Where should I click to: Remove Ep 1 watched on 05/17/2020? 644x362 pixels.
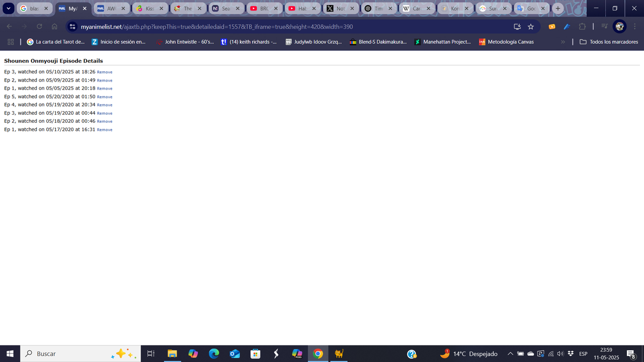pos(104,129)
